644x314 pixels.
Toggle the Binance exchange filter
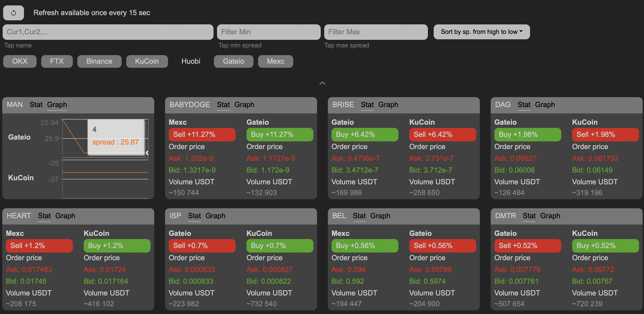coord(99,61)
